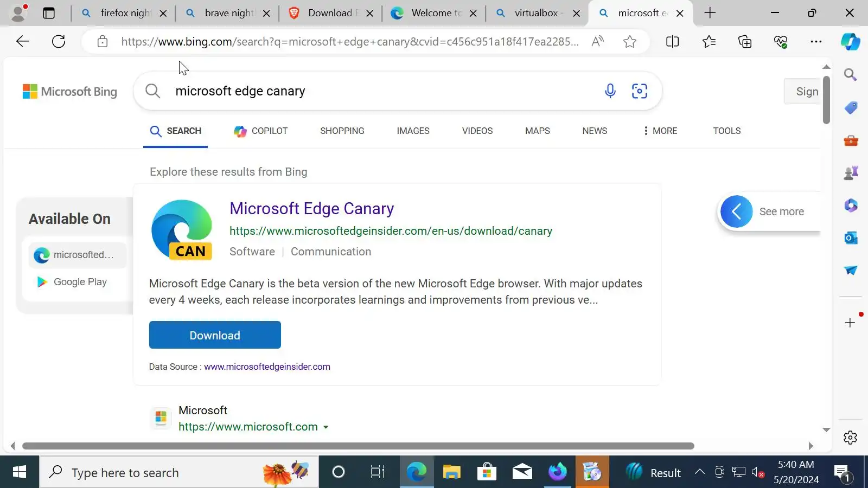Select the IMAGES search tab
The height and width of the screenshot is (488, 868).
coord(413,131)
